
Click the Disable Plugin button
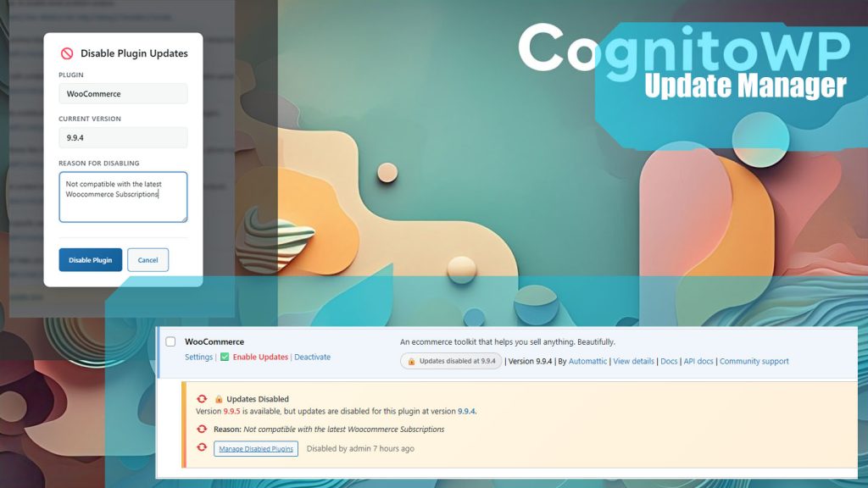(90, 260)
